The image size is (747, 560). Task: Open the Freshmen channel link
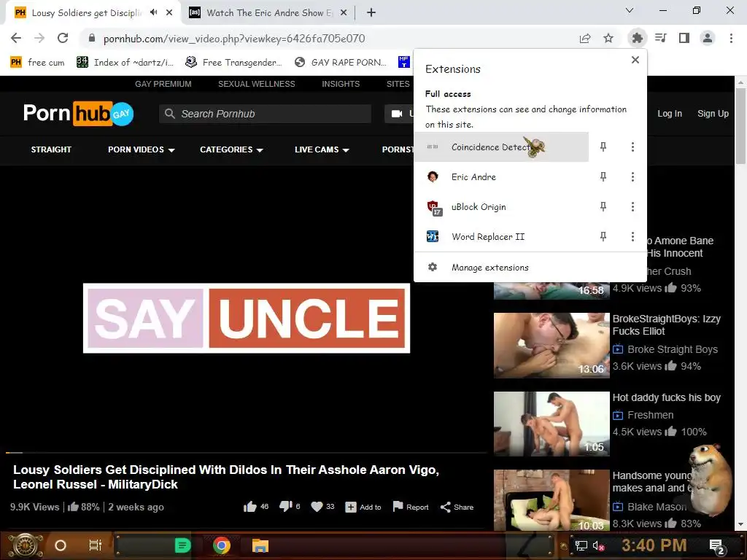click(650, 415)
